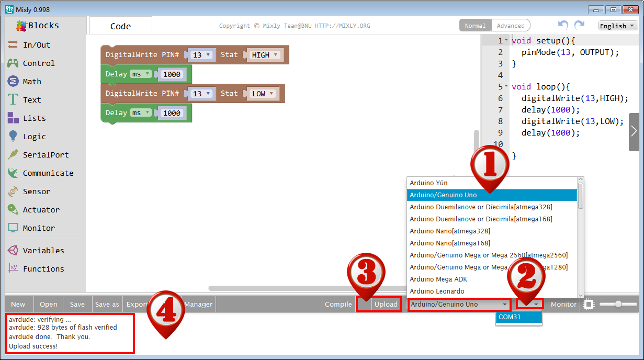Open the Actuator block category

(41, 210)
